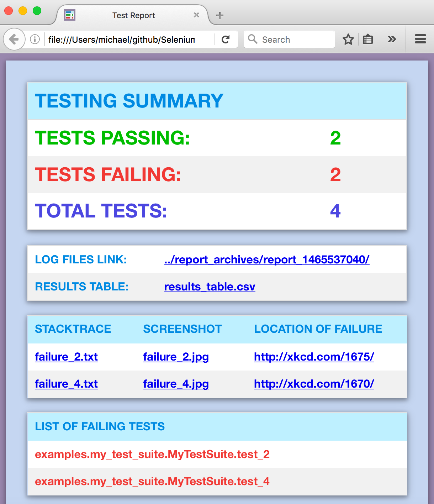The height and width of the screenshot is (504, 434).
Task: Click examples.my_test_suite.MyTestSuite.test_4 row
Action: tap(217, 481)
